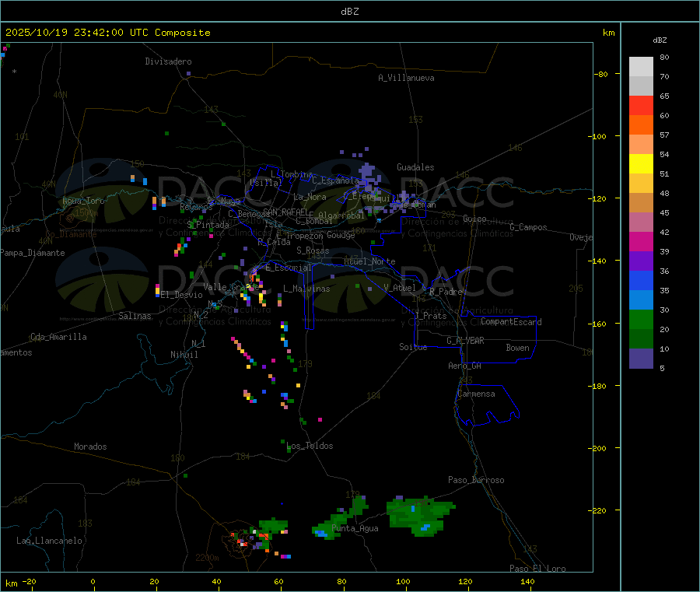
Task: Click the Soitue label
Action: [x=413, y=347]
